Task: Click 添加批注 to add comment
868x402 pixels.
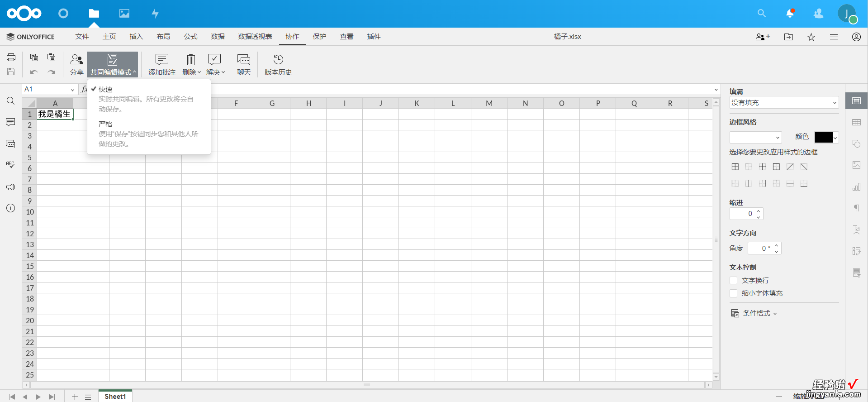Action: (162, 65)
